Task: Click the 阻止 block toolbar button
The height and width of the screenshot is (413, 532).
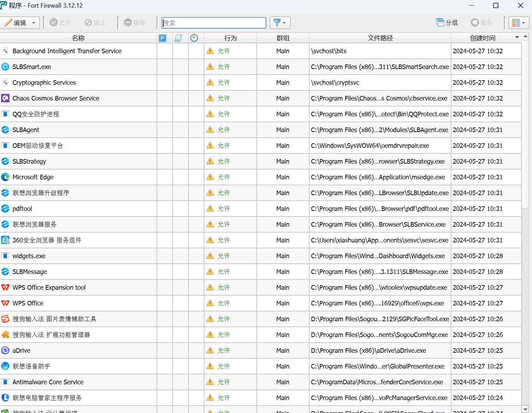Action: pyautogui.click(x=95, y=23)
